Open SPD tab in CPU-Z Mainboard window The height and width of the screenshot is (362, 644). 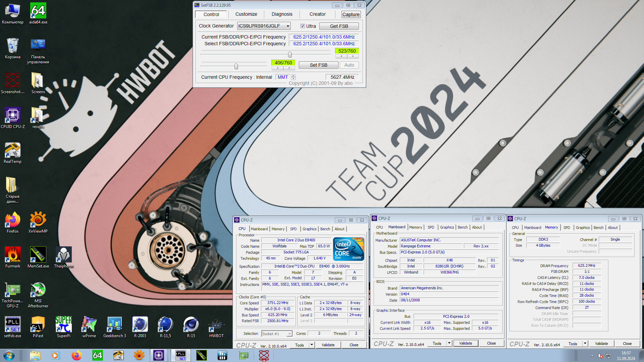pyautogui.click(x=431, y=227)
